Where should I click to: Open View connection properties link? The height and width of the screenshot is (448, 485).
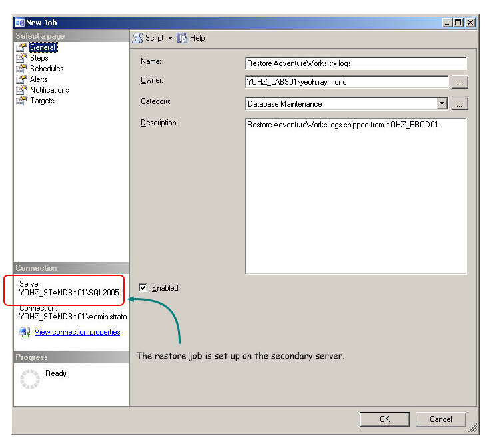click(77, 332)
